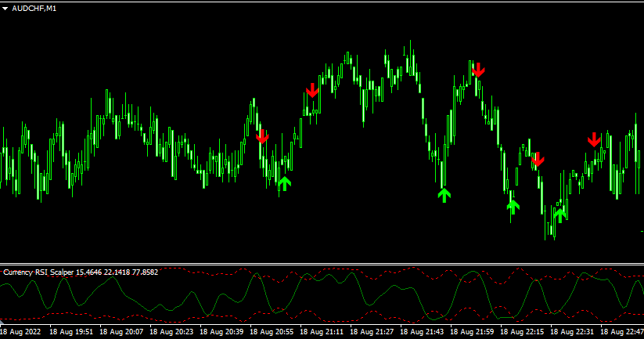This screenshot has width=644, height=339.
Task: Click the 18 Aug 20:23 time label
Action: pos(172,332)
